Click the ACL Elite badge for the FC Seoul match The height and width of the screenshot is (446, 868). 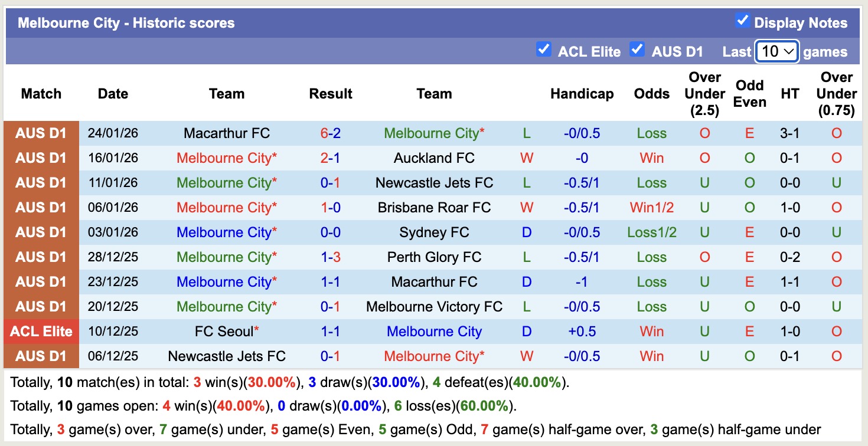click(41, 331)
